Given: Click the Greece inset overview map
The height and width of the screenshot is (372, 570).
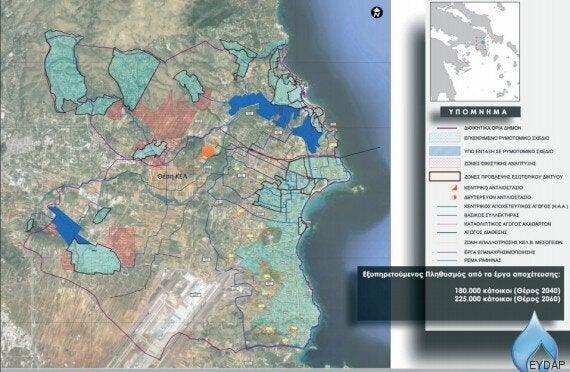Looking at the screenshot, I should [x=475, y=52].
